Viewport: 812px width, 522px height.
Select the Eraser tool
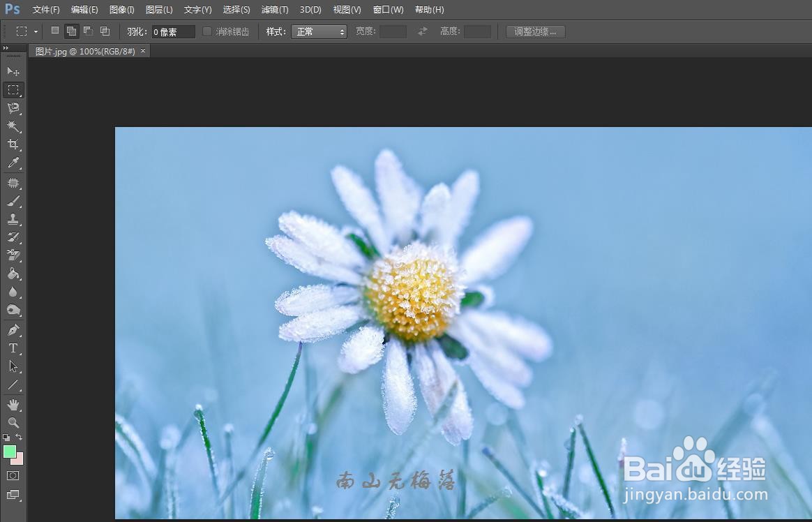tap(13, 255)
